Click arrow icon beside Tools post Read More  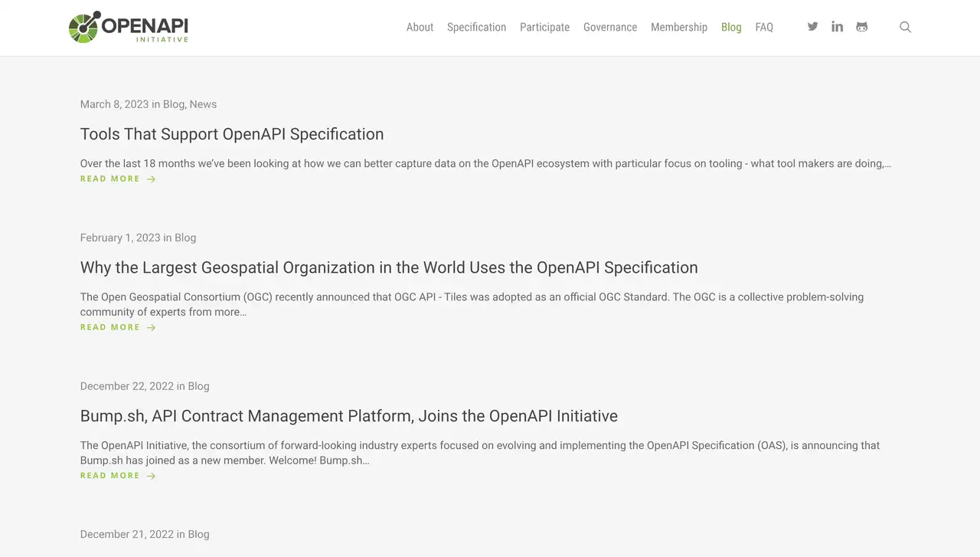point(152,179)
